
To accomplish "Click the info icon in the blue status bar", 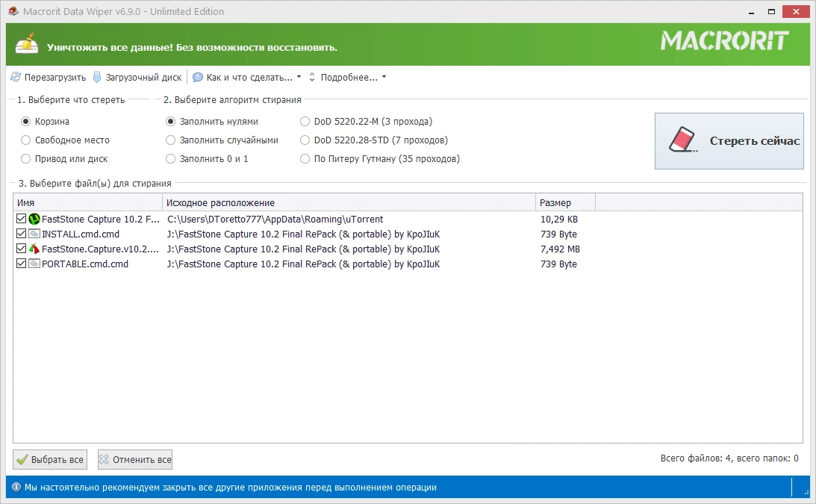I will 16,488.
